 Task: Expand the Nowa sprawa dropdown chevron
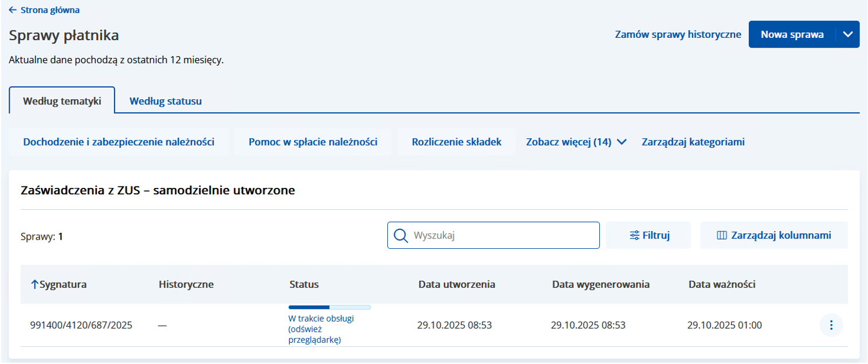(847, 34)
